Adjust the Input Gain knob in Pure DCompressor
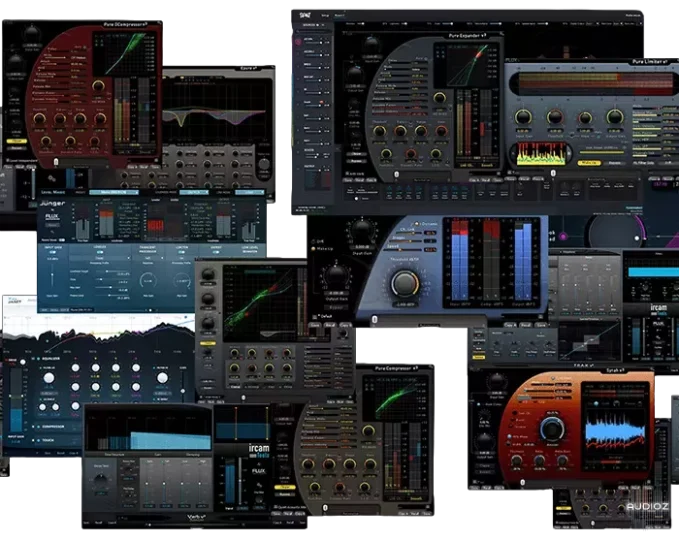The image size is (679, 540). 32,33
